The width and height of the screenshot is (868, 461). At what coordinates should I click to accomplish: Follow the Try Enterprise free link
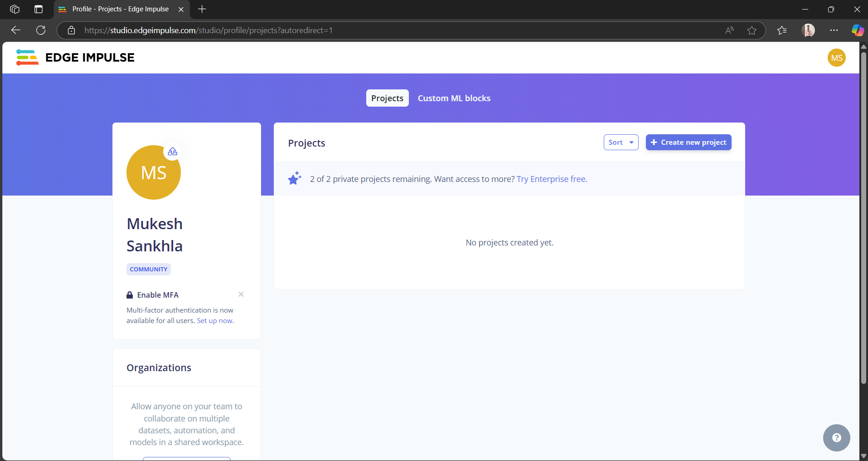pyautogui.click(x=552, y=179)
